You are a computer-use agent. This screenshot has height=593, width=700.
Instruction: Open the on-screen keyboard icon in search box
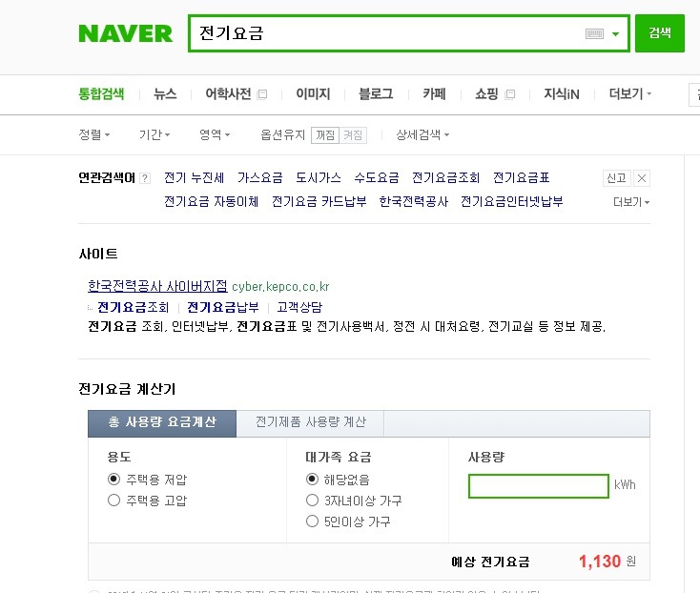coord(594,33)
